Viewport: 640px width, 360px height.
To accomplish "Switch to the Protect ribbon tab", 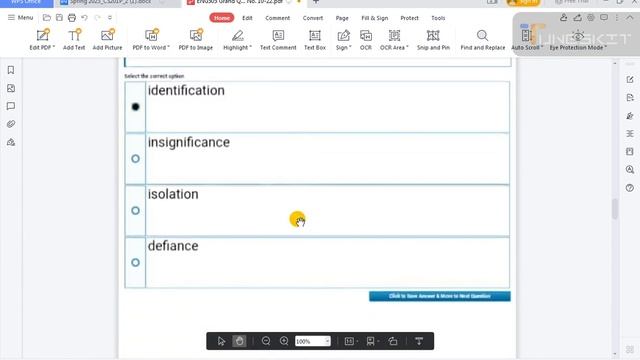I will pos(409,18).
